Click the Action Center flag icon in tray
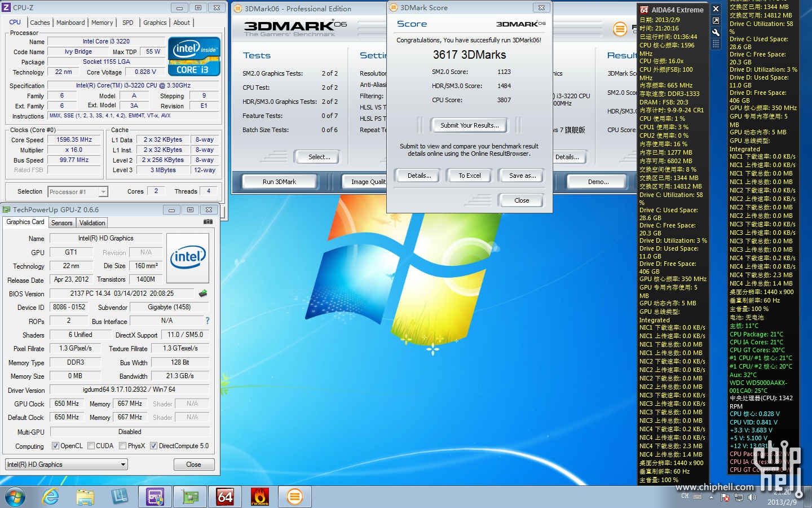The image size is (812, 508). point(726,497)
